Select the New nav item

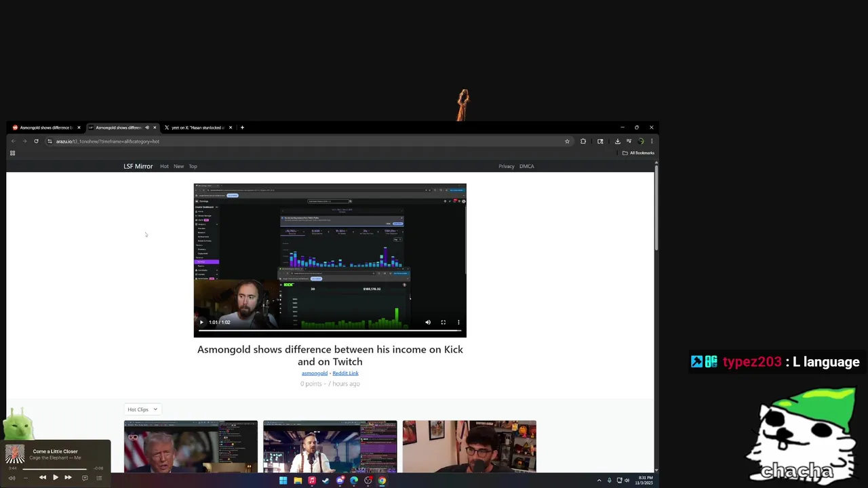pos(178,166)
